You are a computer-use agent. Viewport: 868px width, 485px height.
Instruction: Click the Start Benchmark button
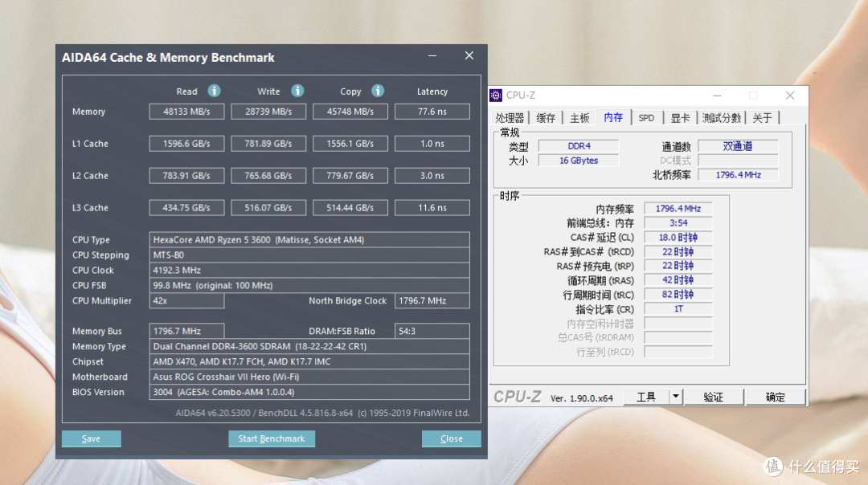(272, 438)
